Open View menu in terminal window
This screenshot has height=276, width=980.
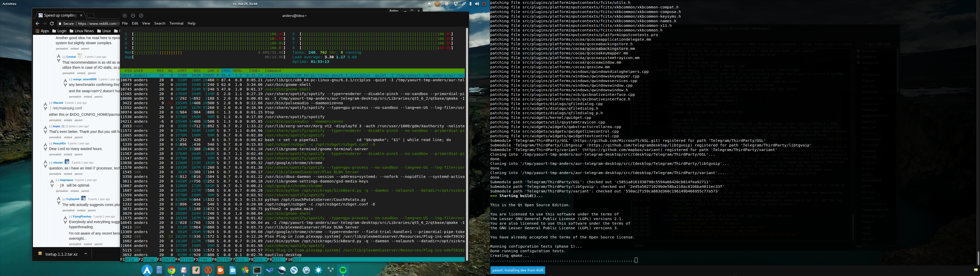click(146, 23)
